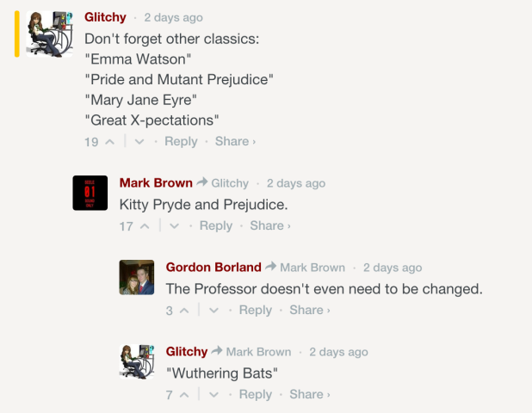Upvote Mark Brown's Kitty Pryde comment
This screenshot has width=532, height=413.
[144, 226]
